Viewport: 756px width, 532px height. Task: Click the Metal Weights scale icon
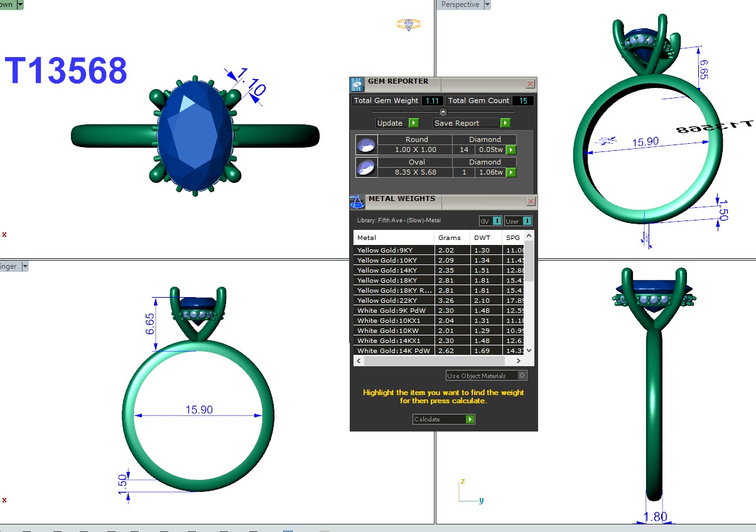357,202
